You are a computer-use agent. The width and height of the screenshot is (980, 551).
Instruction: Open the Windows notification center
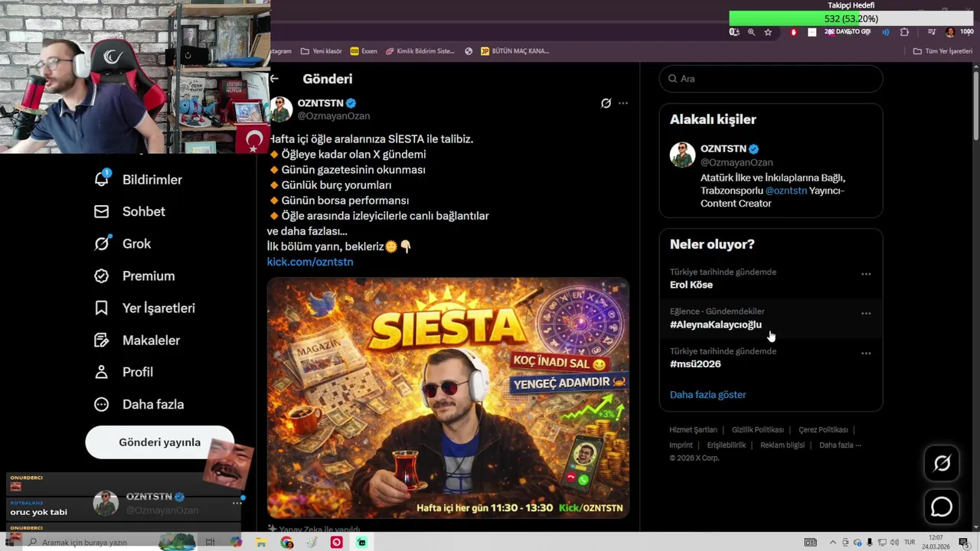[963, 543]
